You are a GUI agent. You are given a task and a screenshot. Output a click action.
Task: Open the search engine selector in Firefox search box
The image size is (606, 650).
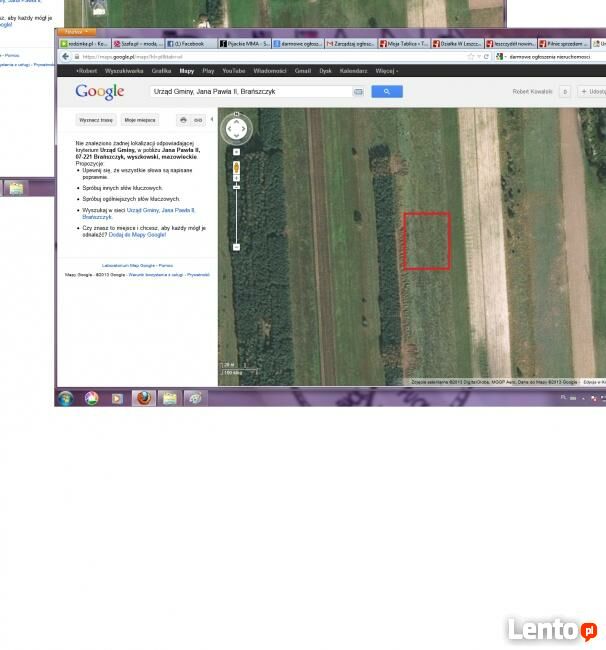point(501,57)
